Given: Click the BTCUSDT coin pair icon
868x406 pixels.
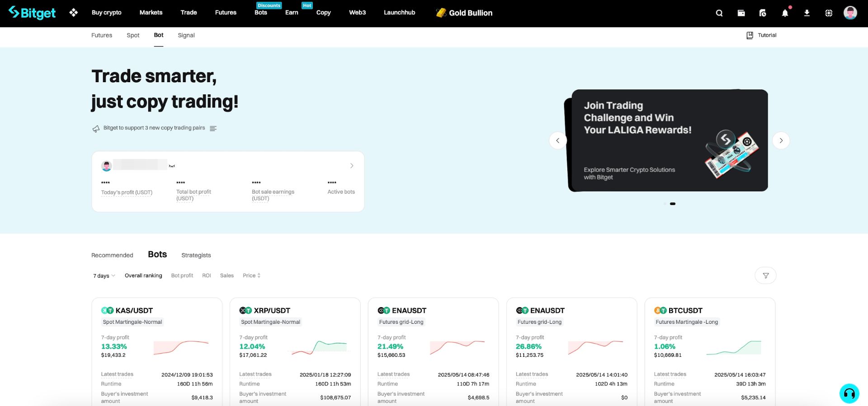Looking at the screenshot, I should click(x=660, y=310).
